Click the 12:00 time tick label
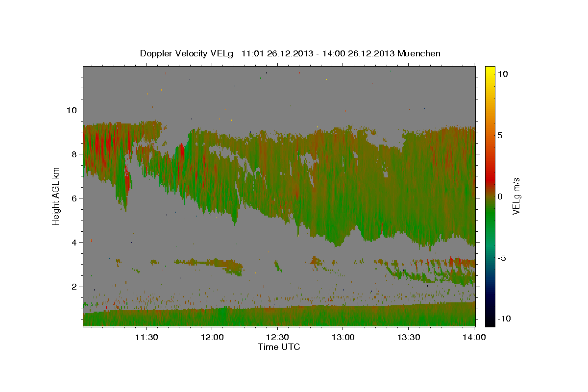The width and height of the screenshot is (588, 392). tap(212, 337)
